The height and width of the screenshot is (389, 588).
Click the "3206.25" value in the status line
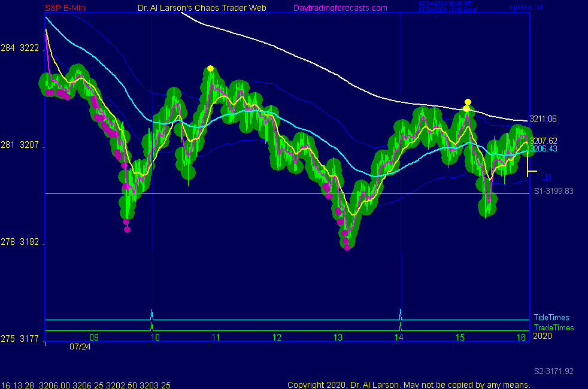(88, 385)
